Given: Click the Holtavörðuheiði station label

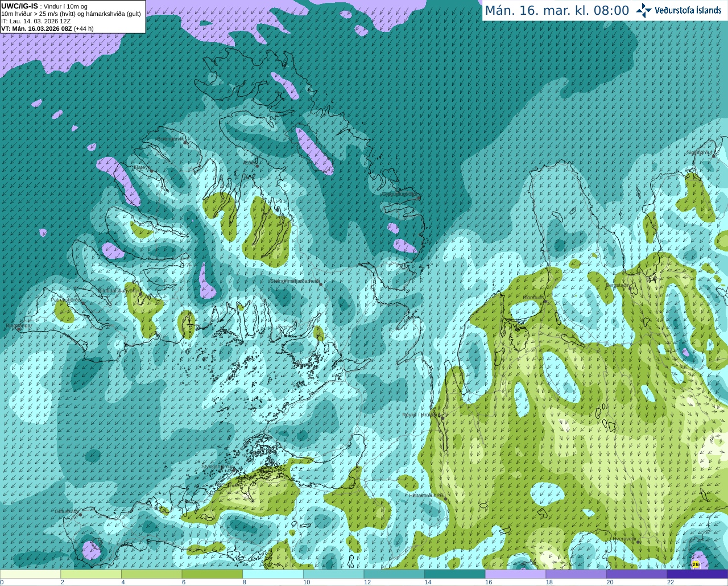Looking at the screenshot, I should coord(427,496).
